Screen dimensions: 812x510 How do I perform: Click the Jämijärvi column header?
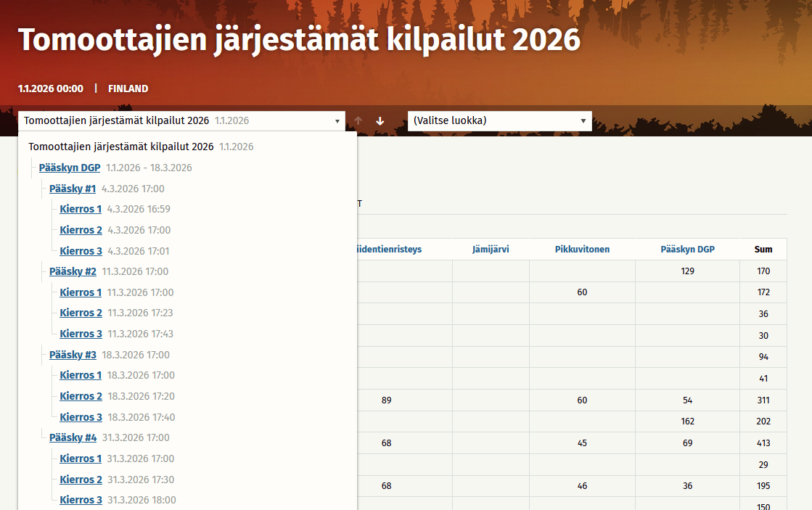[490, 249]
